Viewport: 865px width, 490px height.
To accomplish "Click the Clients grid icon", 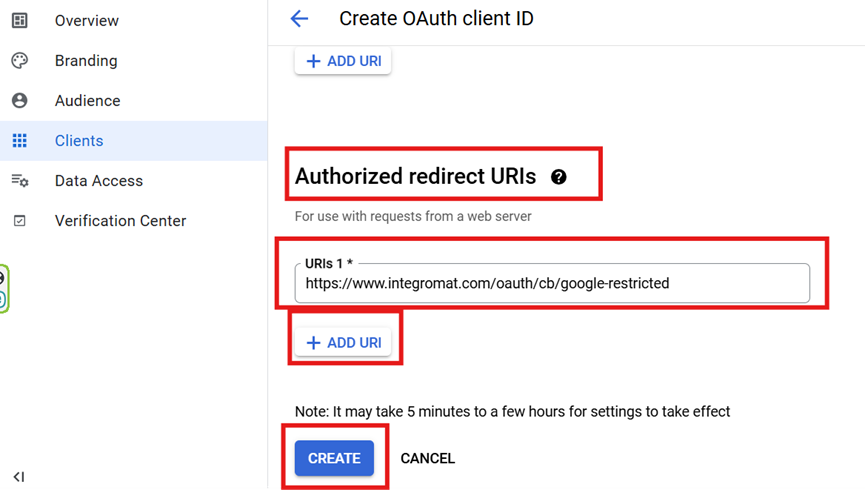I will coord(19,141).
